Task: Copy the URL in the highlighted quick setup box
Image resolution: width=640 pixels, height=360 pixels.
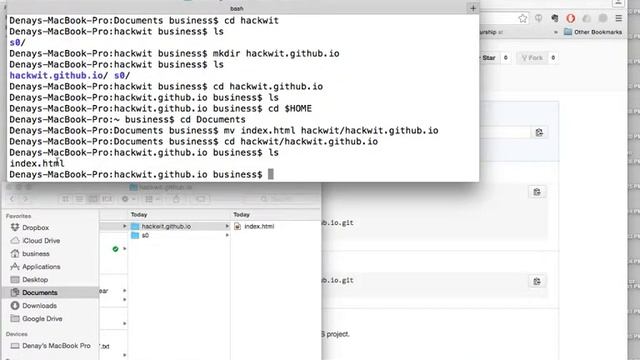Action: 539,133
